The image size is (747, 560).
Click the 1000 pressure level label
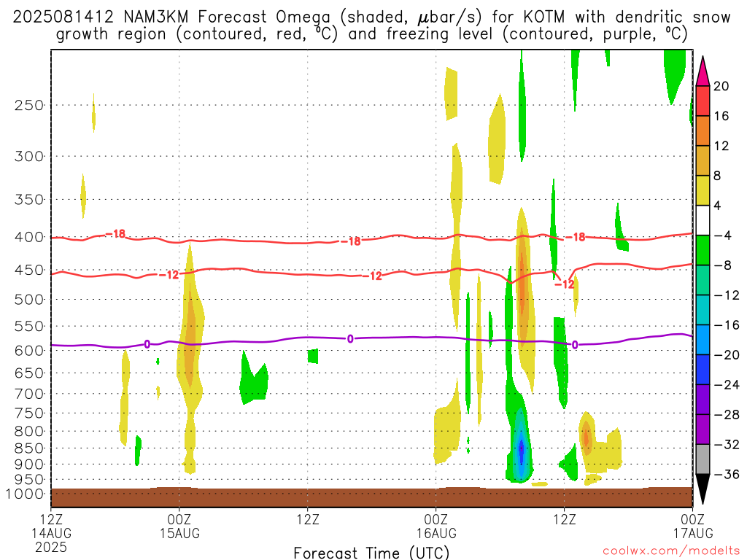click(x=26, y=494)
